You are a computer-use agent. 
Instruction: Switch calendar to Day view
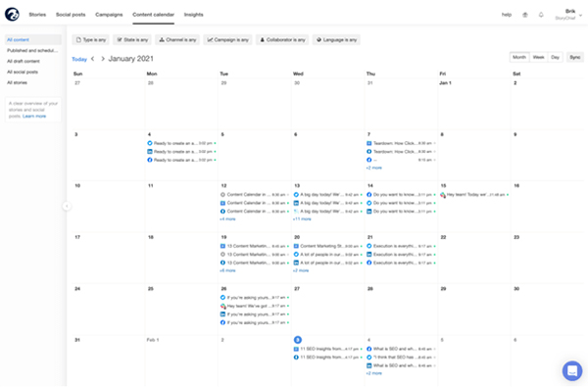[x=555, y=57]
